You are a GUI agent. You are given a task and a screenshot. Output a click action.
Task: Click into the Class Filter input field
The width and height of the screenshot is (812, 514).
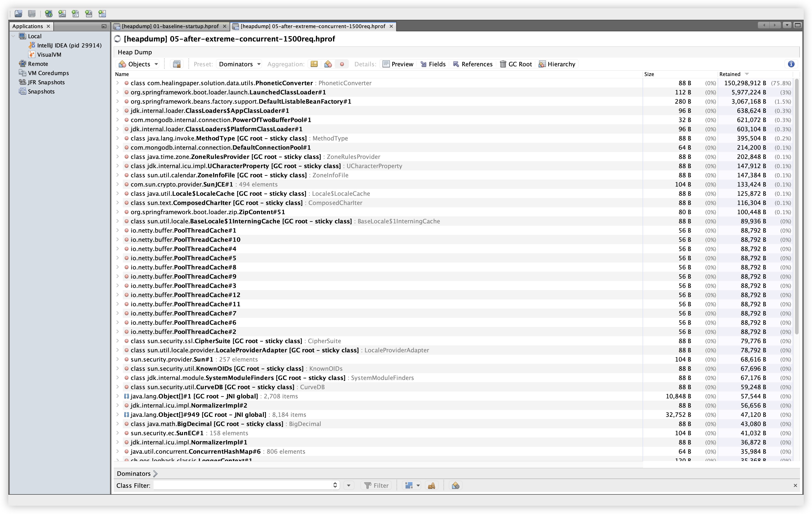243,485
